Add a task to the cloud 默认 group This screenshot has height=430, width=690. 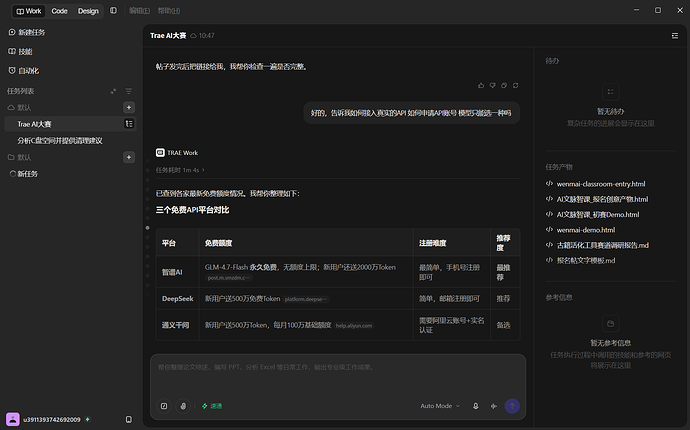tap(129, 107)
